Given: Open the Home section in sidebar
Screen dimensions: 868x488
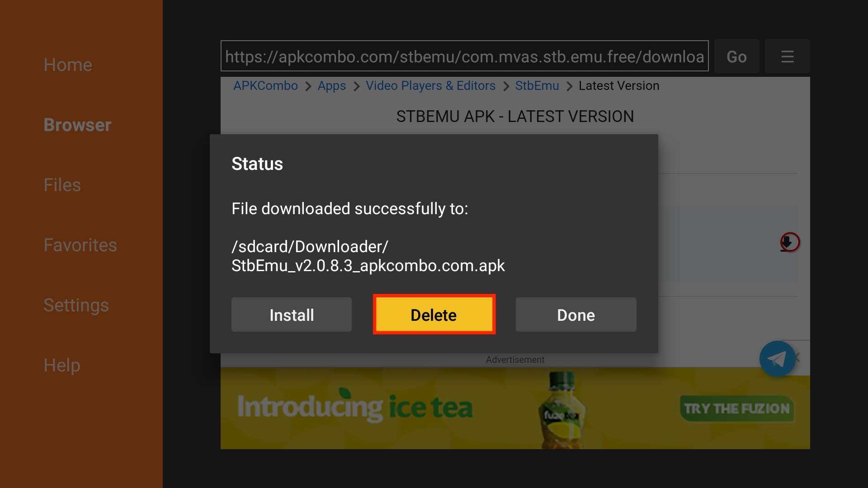Looking at the screenshot, I should [68, 65].
